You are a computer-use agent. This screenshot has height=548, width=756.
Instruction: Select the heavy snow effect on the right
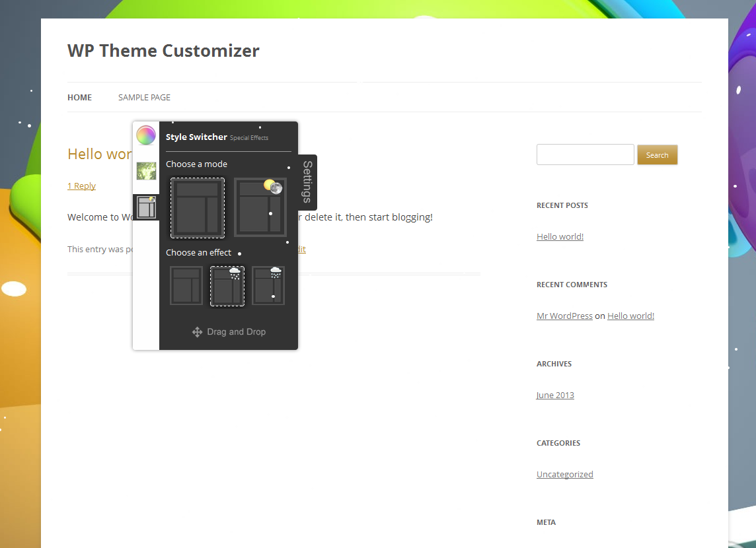pyautogui.click(x=268, y=286)
